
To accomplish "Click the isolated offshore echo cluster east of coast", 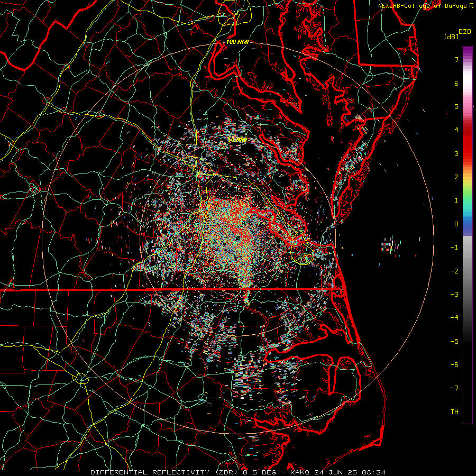I will [x=391, y=245].
